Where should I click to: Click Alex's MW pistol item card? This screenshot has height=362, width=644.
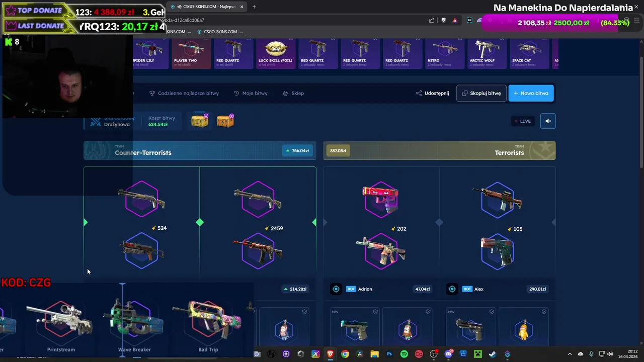click(x=470, y=327)
